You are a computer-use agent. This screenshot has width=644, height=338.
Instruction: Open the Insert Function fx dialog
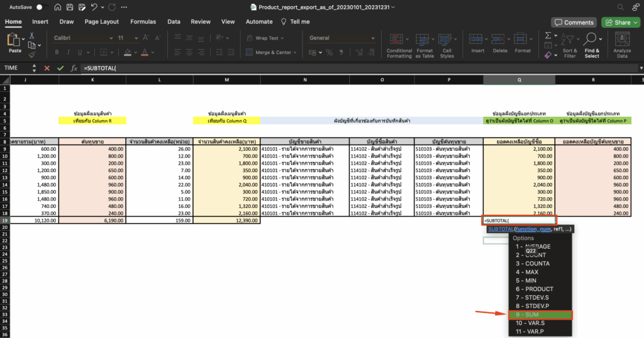pos(74,68)
